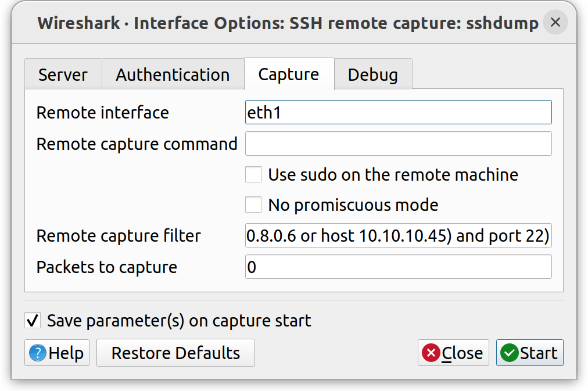Hit the green checkmark Start icon
Viewport: 588px width, 391px height.
510,353
